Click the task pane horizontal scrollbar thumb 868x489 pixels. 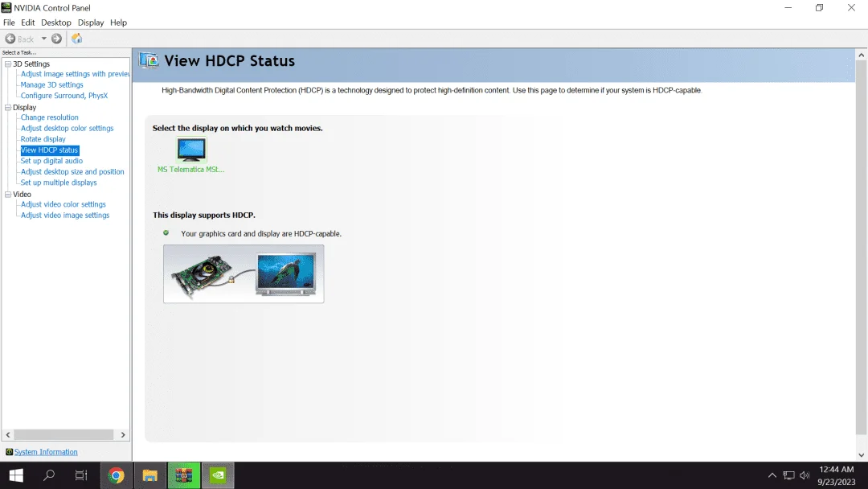point(63,435)
